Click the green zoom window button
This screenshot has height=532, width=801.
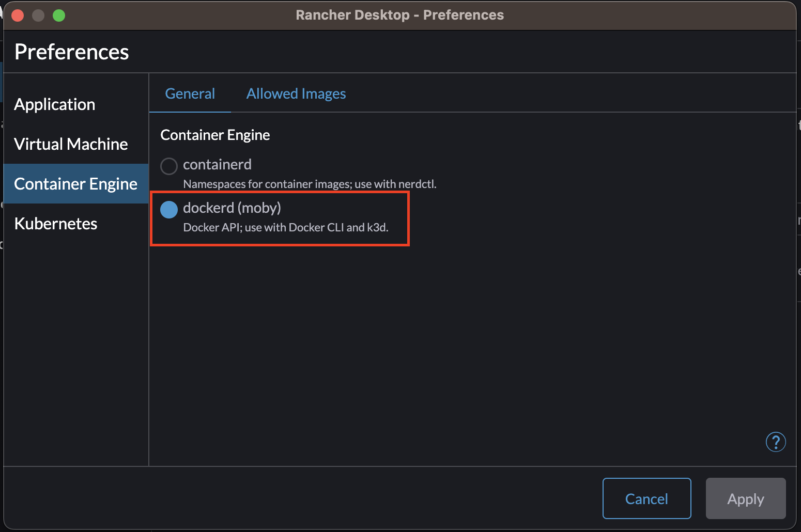[x=59, y=15]
